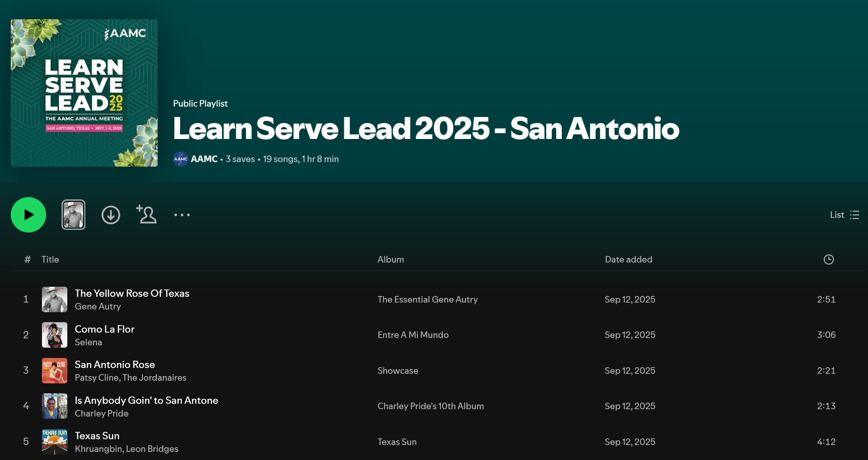Open AAMC profile link

[204, 159]
